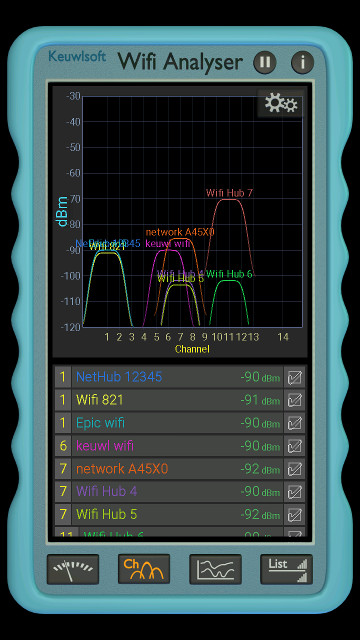This screenshot has width=360, height=640.
Task: Toggle Wifi 821 checkbox
Action: coord(295,400)
